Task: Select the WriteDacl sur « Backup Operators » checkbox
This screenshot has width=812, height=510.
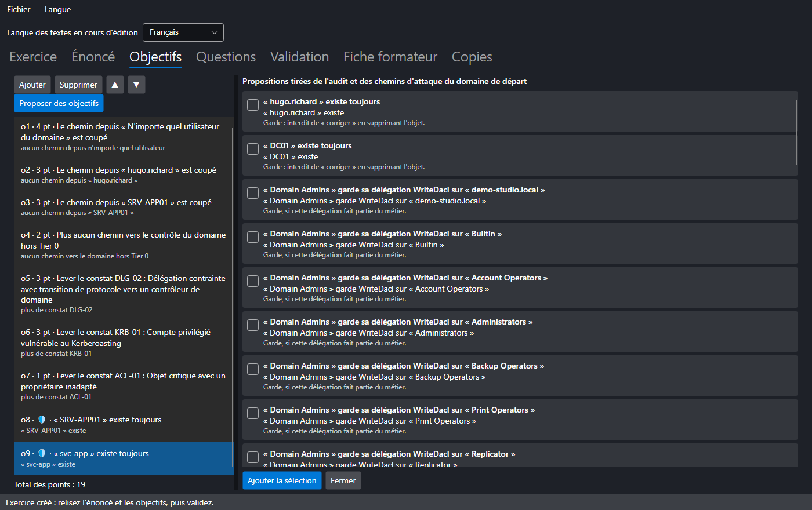Action: pos(253,369)
